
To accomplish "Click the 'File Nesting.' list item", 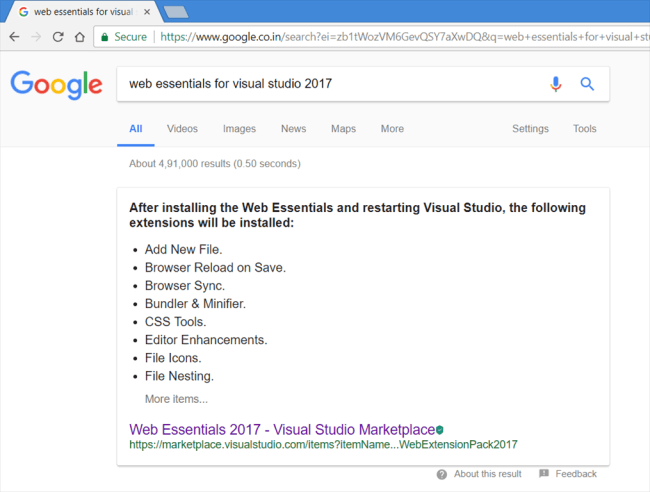I will coord(179,376).
